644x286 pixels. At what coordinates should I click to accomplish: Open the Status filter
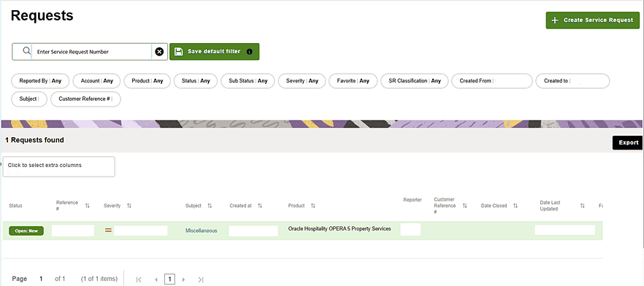pyautogui.click(x=196, y=81)
